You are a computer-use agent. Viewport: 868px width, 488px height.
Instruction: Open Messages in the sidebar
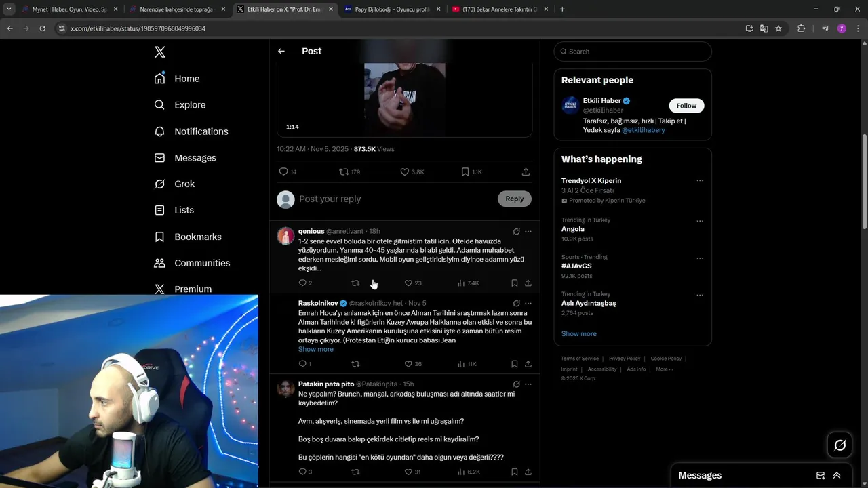pos(185,158)
